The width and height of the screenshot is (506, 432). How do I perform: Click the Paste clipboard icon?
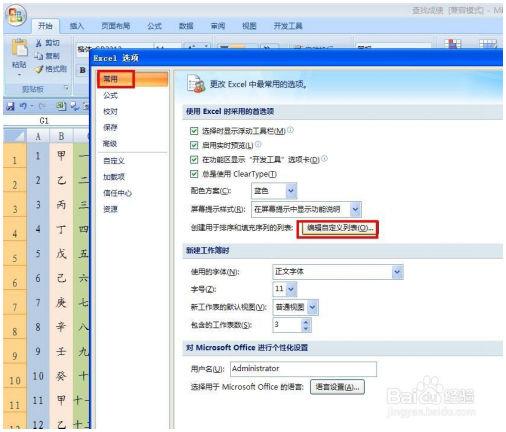[x=19, y=48]
